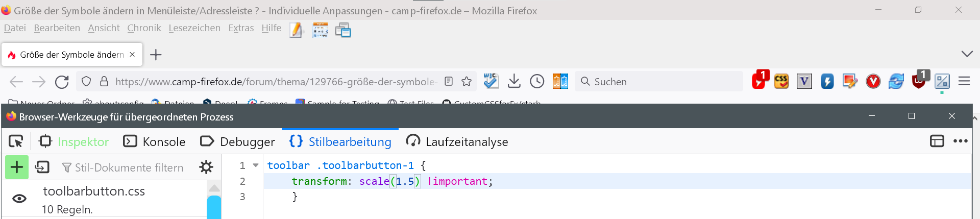Collapse the CSS rule at line 1
The height and width of the screenshot is (219, 980).
point(256,165)
